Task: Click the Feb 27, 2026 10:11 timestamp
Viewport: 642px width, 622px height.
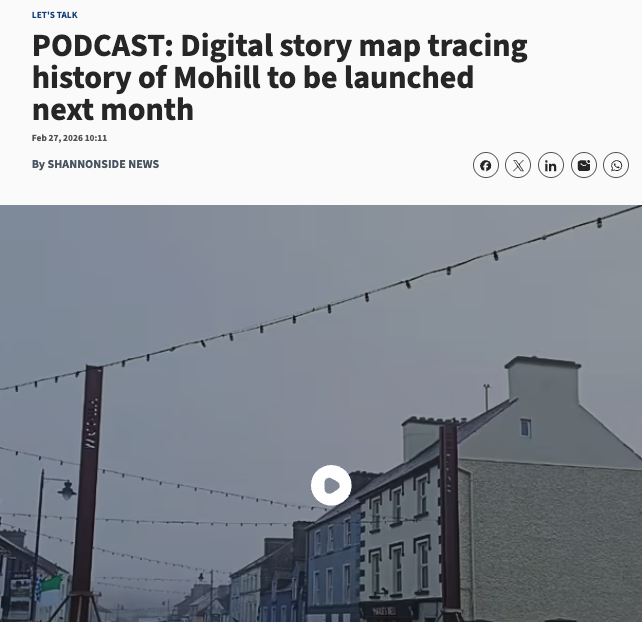Action: [69, 138]
